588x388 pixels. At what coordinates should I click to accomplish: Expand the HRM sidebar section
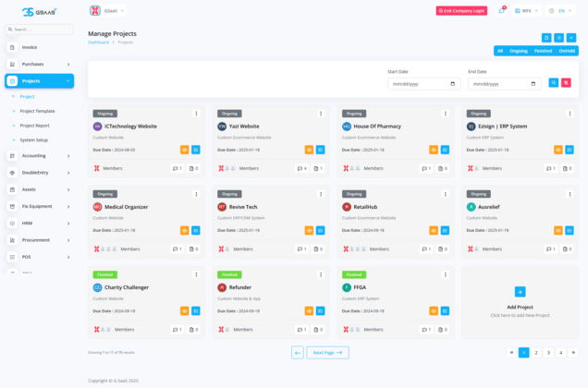(x=40, y=224)
